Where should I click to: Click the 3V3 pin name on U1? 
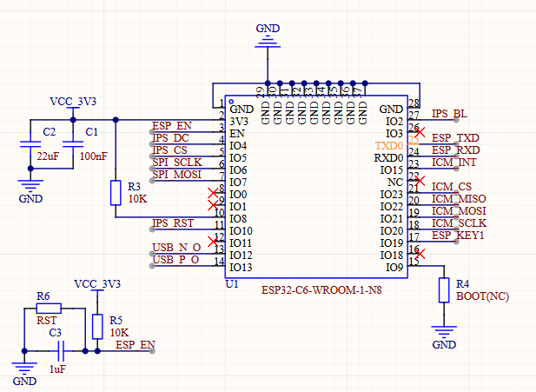pos(239,122)
